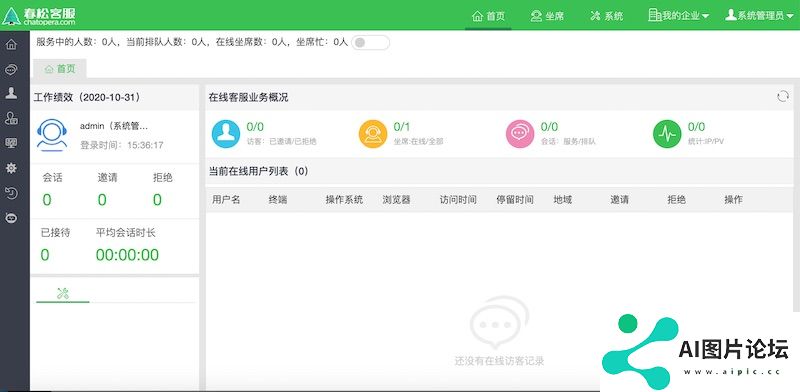Click the 登录时间 15:36:17 text
This screenshot has width=800, height=392.
click(x=121, y=145)
